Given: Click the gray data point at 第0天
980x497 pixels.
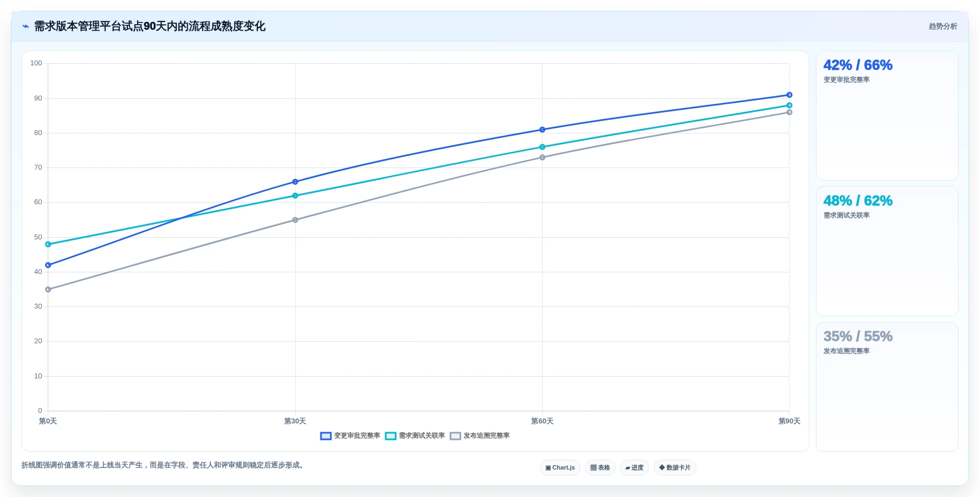Looking at the screenshot, I should (48, 289).
